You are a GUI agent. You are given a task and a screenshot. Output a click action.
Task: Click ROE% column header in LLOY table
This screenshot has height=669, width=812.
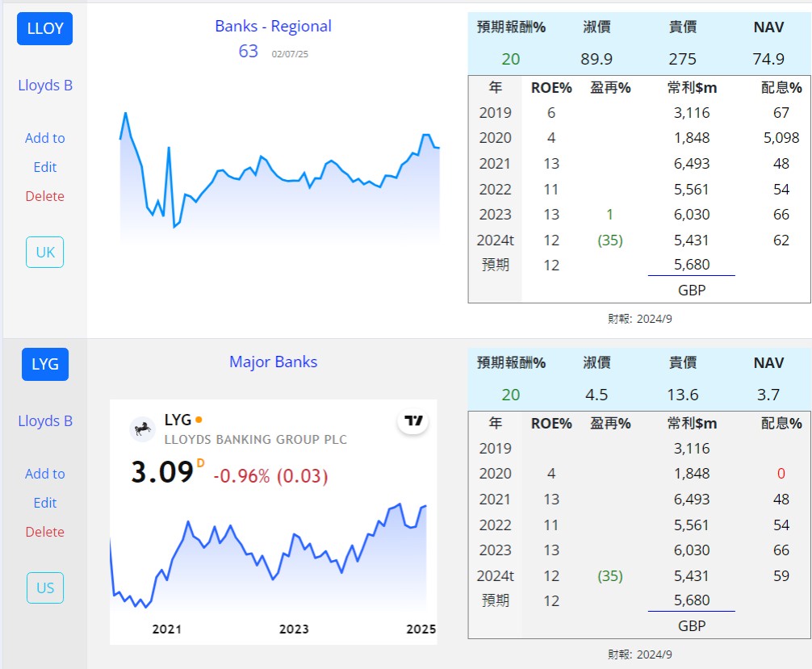(x=551, y=88)
